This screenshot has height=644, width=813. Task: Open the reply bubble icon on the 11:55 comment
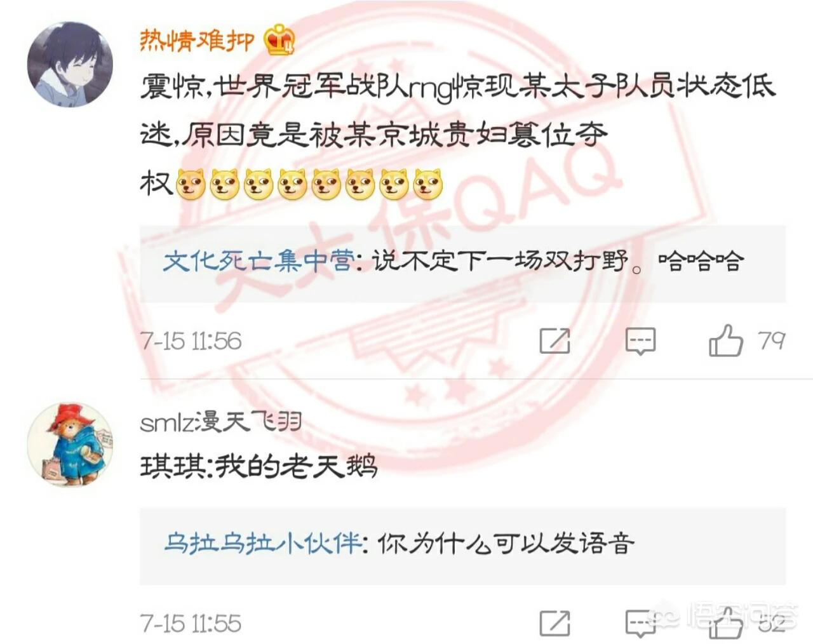tap(640, 624)
